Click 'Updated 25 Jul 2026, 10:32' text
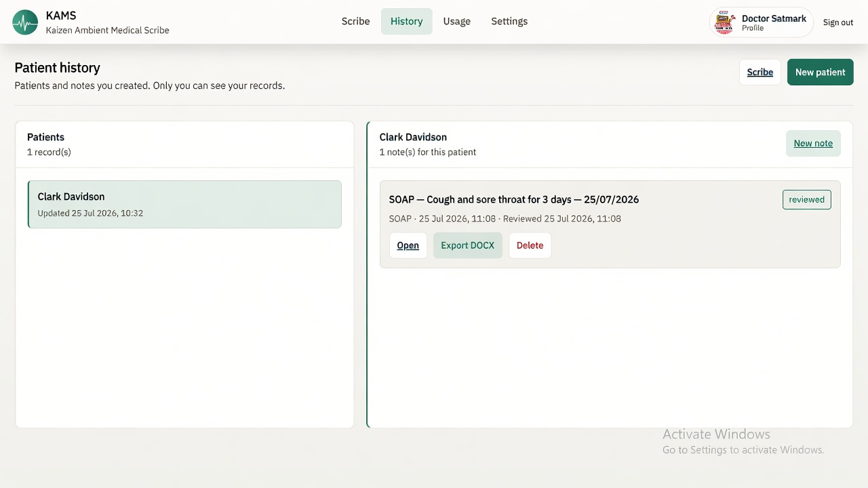The height and width of the screenshot is (488, 868). tap(90, 213)
